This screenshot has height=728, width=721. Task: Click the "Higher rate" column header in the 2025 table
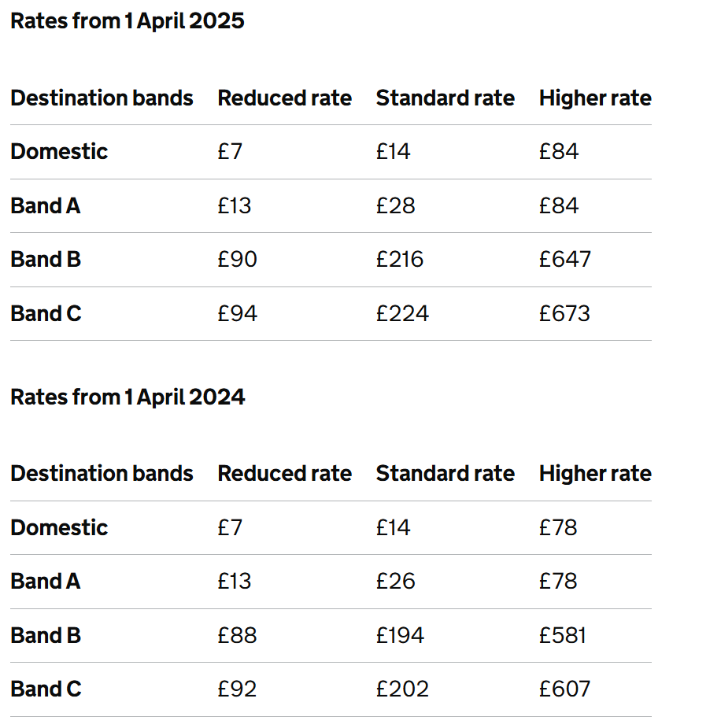click(x=595, y=98)
